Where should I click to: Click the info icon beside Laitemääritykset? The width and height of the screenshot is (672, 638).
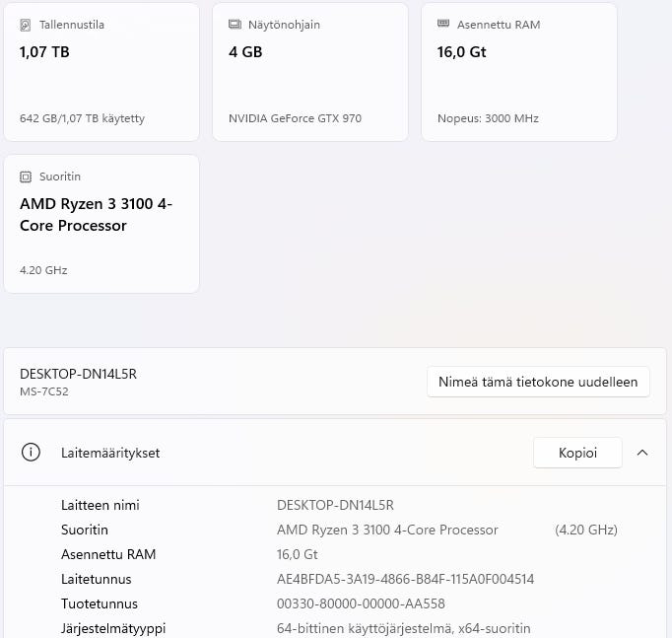[x=32, y=453]
